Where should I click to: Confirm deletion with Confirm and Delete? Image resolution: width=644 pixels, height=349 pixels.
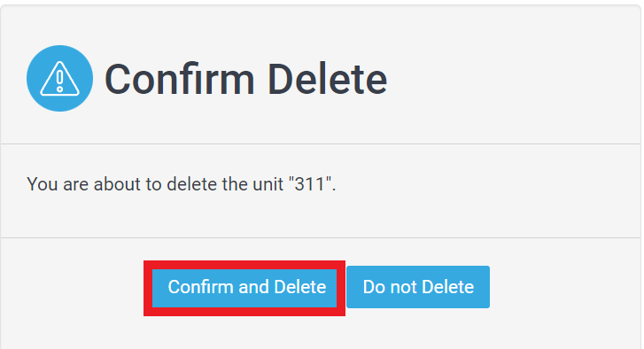244,287
